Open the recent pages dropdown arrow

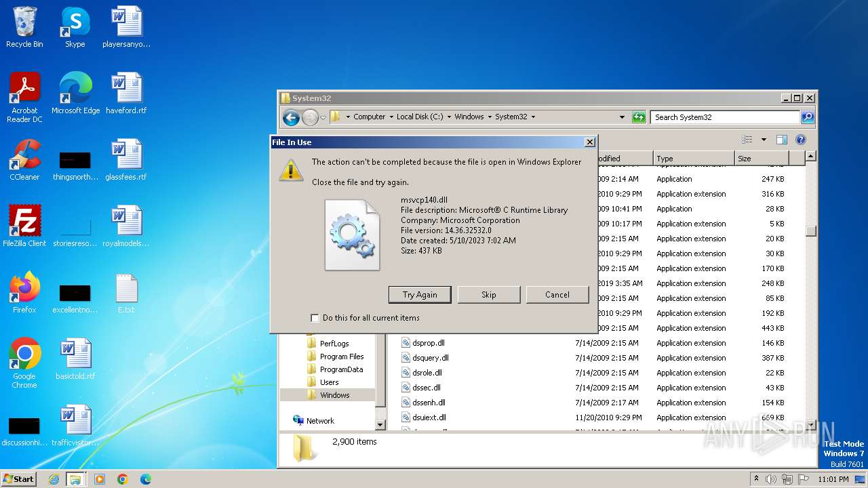(x=323, y=117)
